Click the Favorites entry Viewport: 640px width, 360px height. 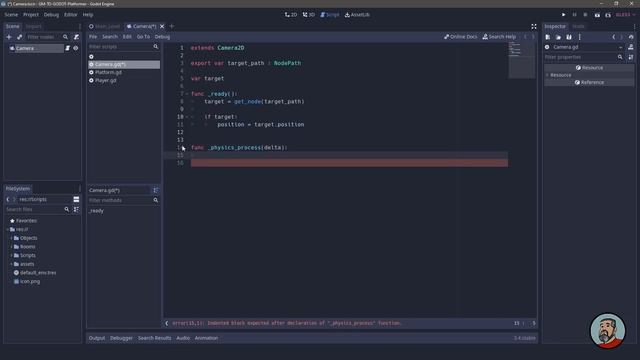[x=26, y=220]
